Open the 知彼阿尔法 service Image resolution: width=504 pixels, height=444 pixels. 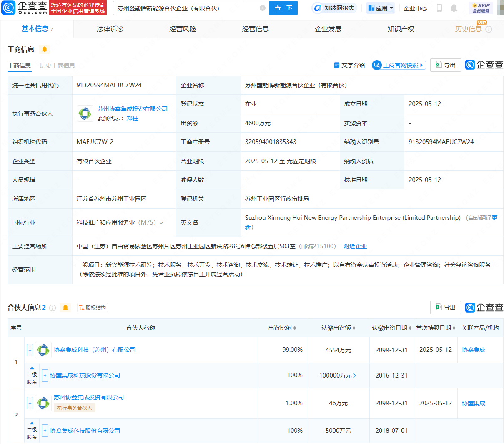tap(336, 8)
